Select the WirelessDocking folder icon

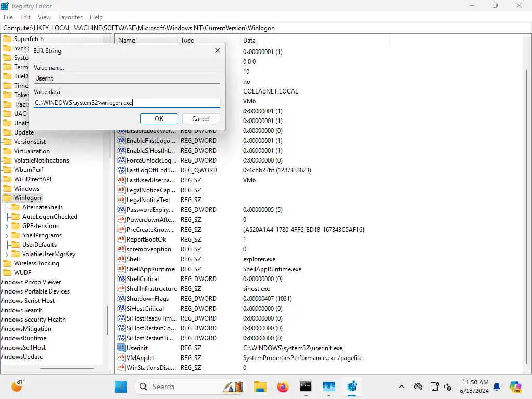tap(7, 263)
